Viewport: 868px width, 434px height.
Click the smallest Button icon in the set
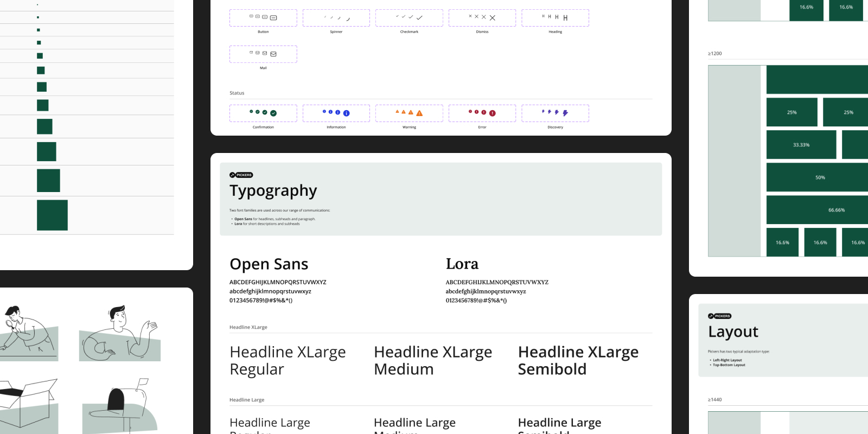point(251,16)
